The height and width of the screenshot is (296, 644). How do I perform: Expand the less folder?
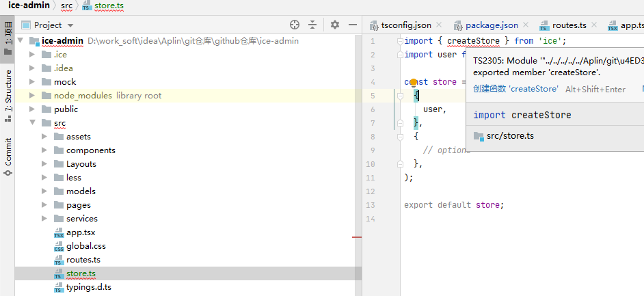click(x=44, y=178)
